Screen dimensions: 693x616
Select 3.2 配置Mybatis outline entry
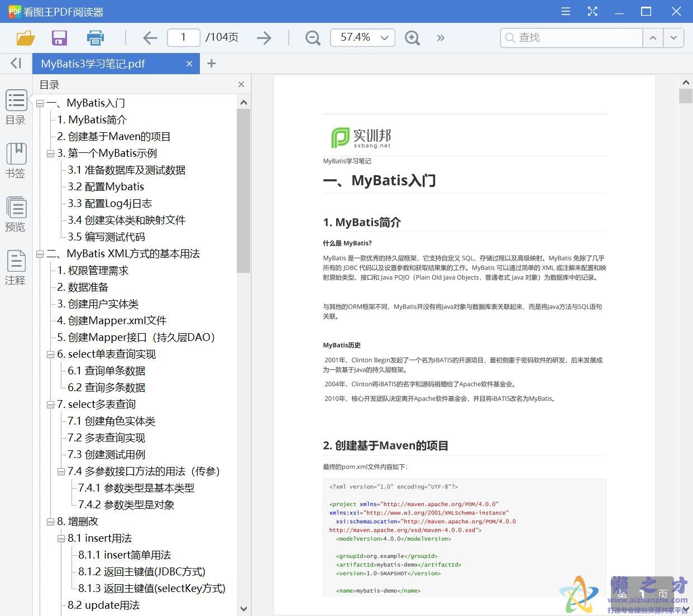tap(106, 187)
